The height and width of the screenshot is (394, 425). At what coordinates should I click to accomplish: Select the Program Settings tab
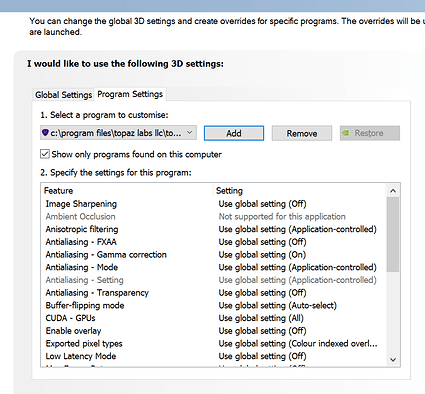point(130,94)
